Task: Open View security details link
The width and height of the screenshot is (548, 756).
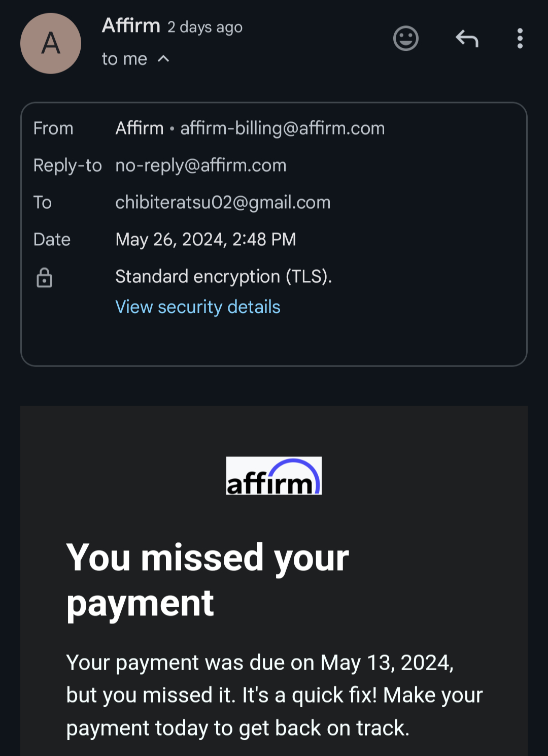Action: coord(198,307)
